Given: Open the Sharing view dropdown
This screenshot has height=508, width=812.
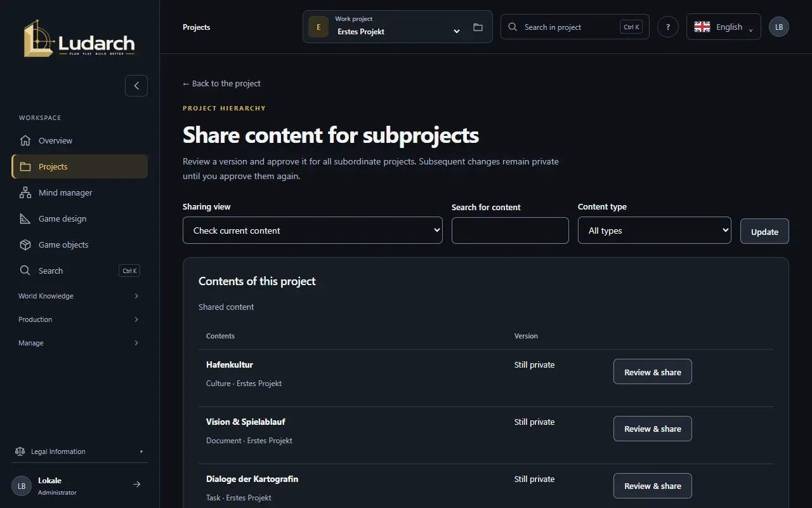Looking at the screenshot, I should (x=313, y=231).
